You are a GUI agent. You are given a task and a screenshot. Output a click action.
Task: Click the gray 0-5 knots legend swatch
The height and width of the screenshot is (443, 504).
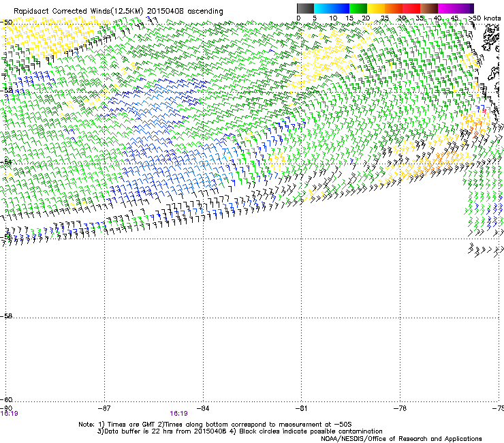pos(305,8)
